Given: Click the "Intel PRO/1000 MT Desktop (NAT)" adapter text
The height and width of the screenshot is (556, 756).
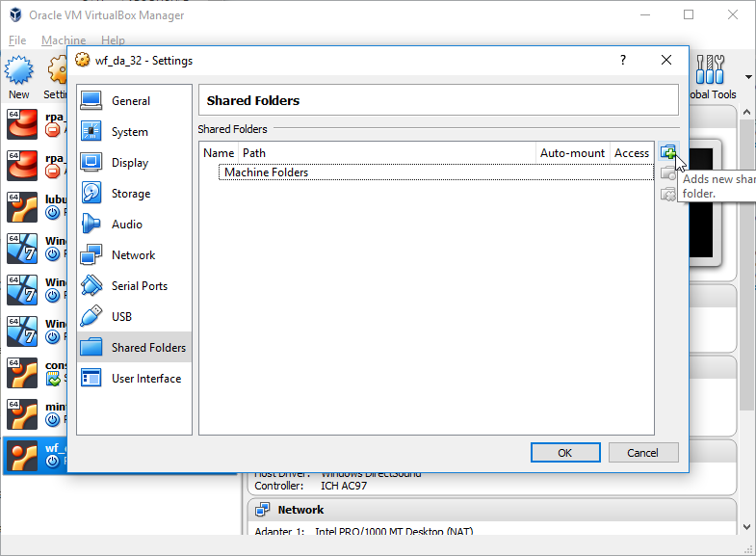Looking at the screenshot, I should [x=394, y=531].
